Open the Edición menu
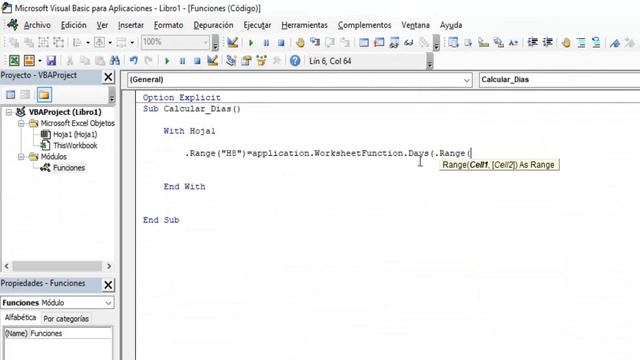This screenshot has height=360, width=640. pos(73,25)
